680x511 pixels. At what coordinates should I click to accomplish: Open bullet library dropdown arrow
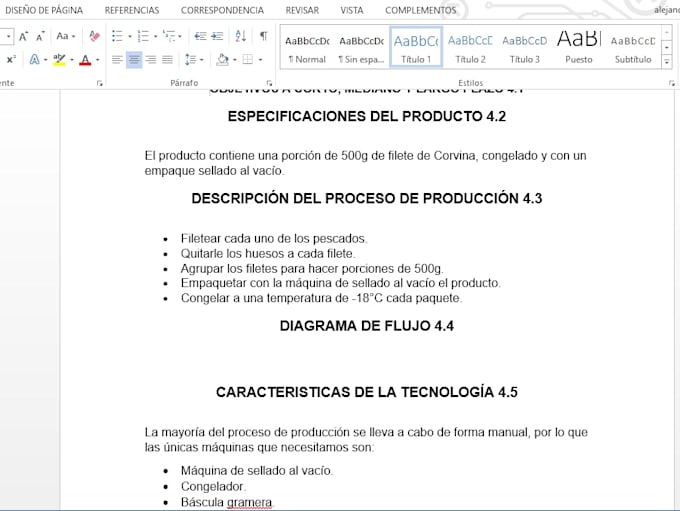pos(129,36)
